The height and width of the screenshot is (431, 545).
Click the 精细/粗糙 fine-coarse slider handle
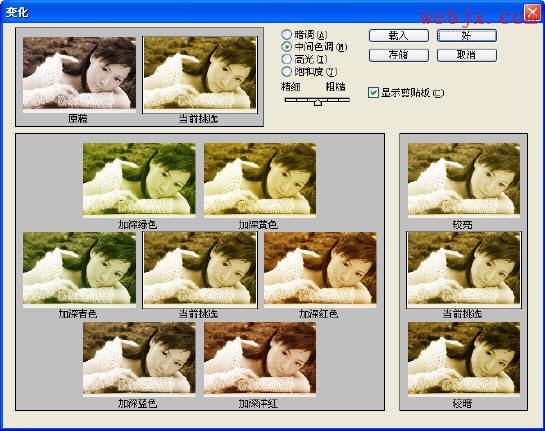(x=318, y=102)
